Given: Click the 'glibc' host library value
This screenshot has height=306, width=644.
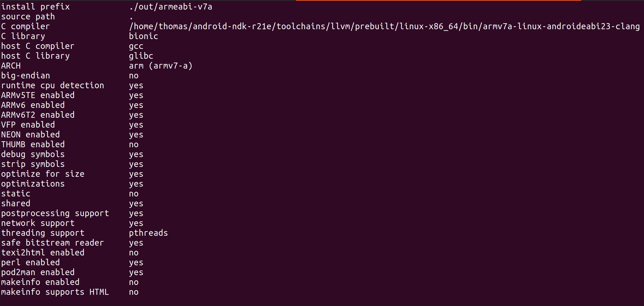Looking at the screenshot, I should click(141, 56).
